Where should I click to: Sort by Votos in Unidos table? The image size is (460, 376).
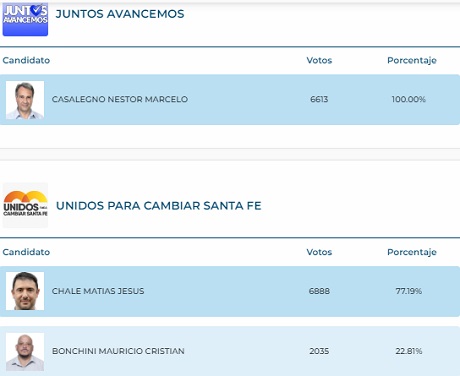click(x=319, y=252)
